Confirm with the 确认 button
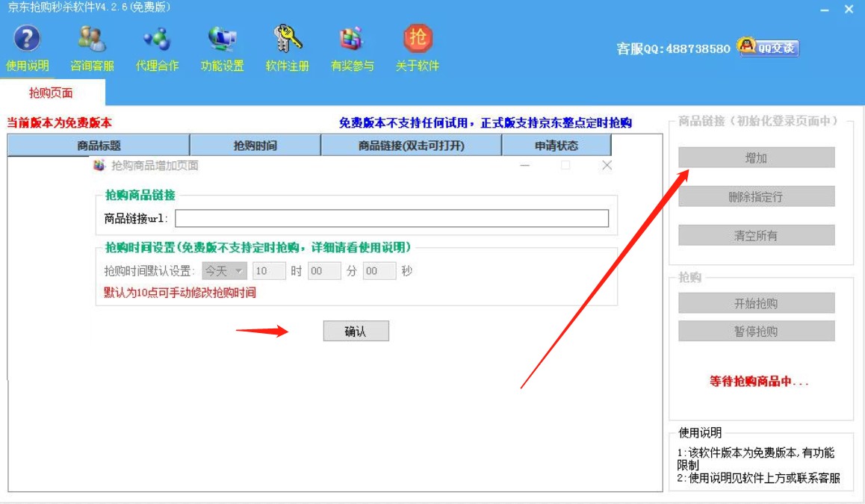This screenshot has height=504, width=865. 356,331
